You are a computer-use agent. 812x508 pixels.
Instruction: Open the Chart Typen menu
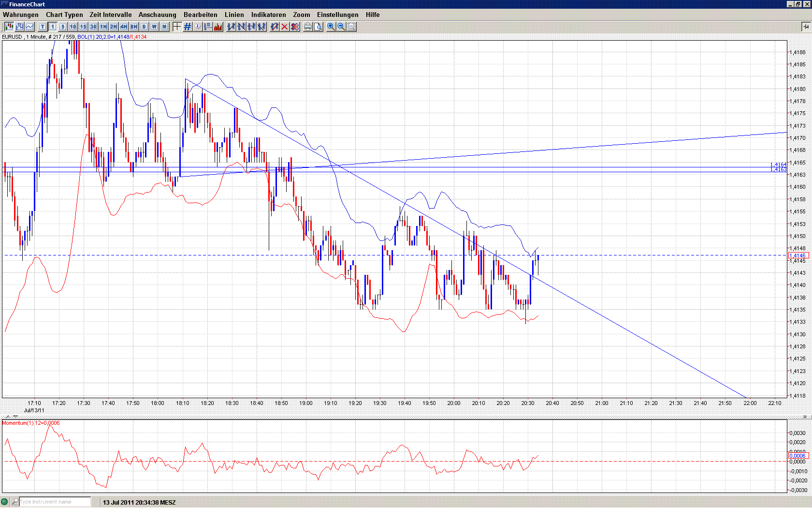[x=64, y=15]
